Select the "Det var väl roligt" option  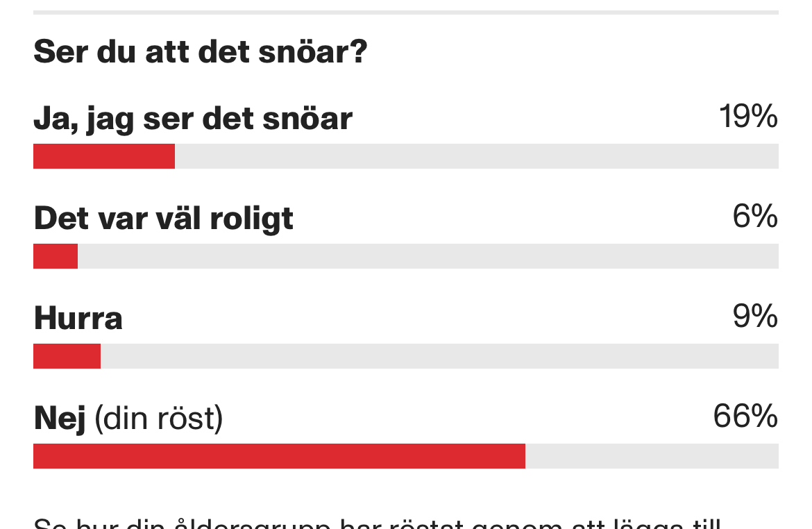pyautogui.click(x=164, y=219)
